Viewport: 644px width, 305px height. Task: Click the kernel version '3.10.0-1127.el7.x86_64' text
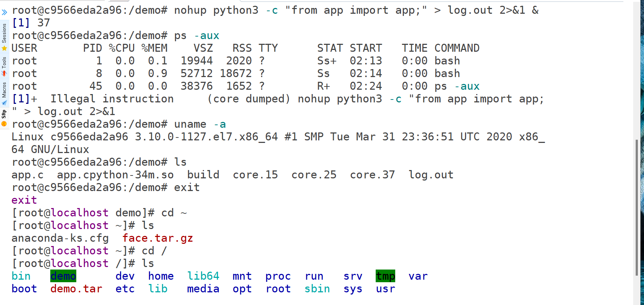[206, 137]
